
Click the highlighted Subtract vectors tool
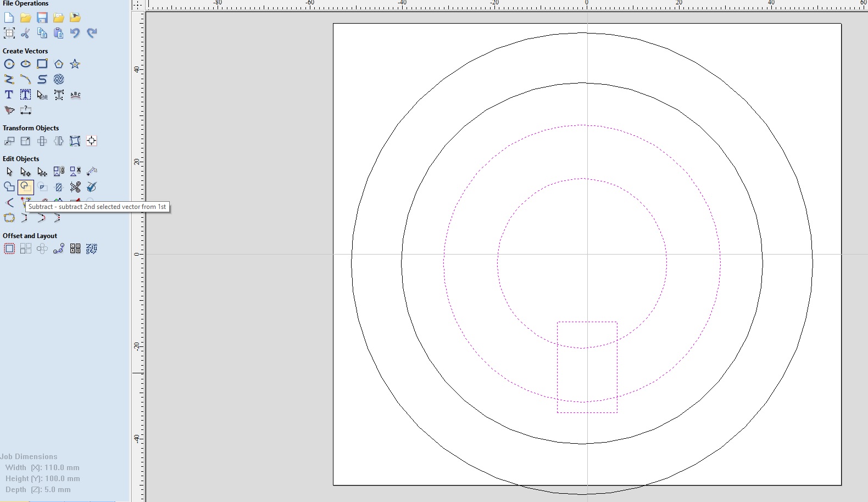pos(25,187)
